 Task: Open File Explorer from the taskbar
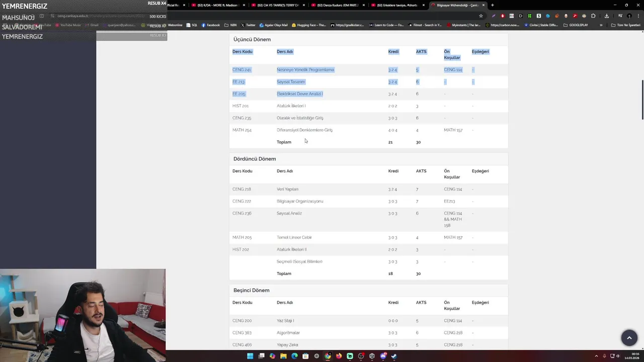[283, 356]
